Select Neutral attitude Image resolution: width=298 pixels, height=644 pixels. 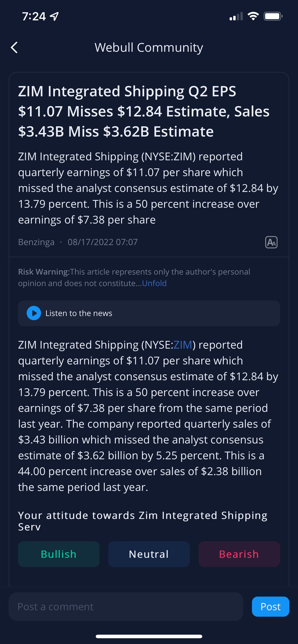point(149,554)
